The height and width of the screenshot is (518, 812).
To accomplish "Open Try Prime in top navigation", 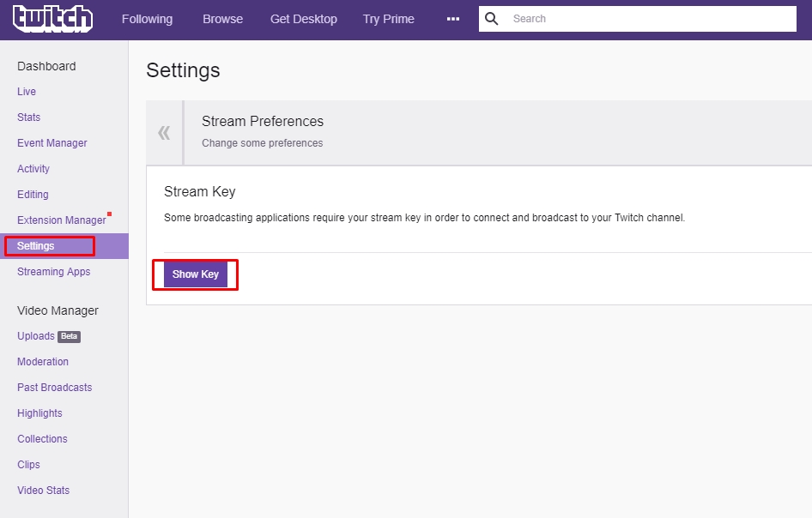I will click(388, 19).
